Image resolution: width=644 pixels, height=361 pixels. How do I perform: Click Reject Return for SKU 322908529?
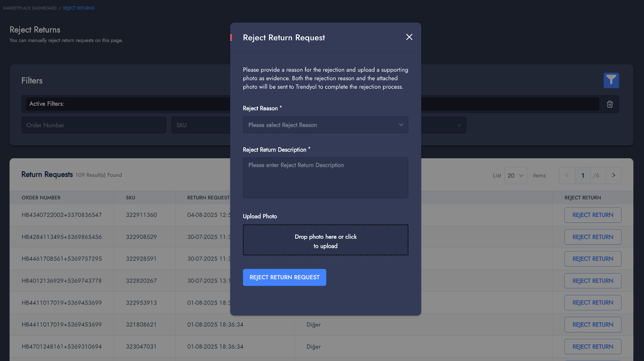click(592, 237)
